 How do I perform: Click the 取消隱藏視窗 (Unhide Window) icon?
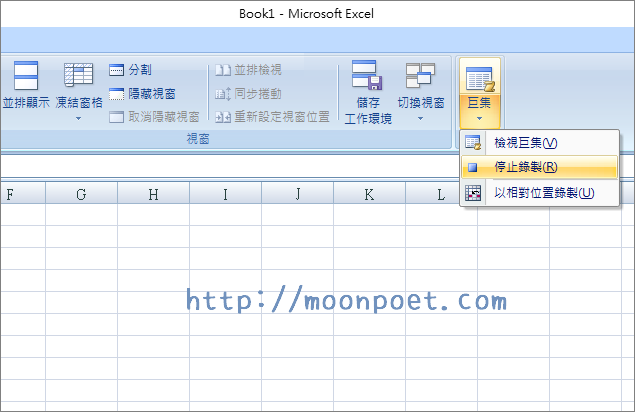point(117,117)
